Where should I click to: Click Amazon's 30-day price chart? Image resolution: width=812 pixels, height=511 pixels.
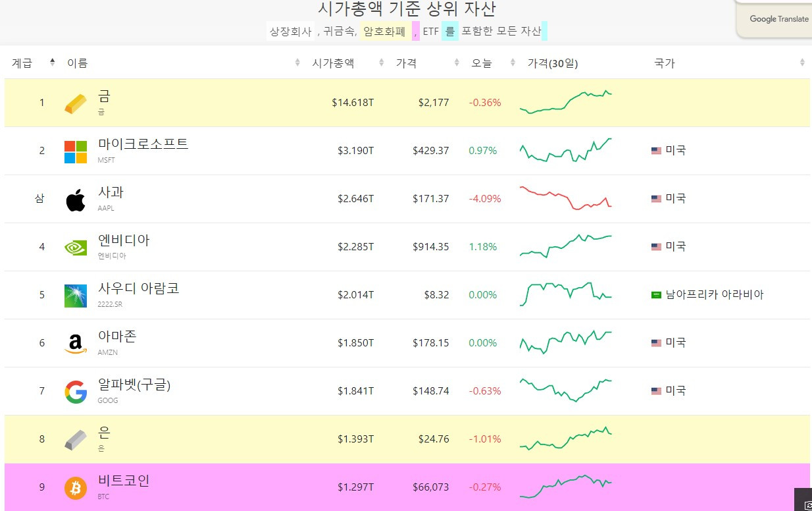566,342
